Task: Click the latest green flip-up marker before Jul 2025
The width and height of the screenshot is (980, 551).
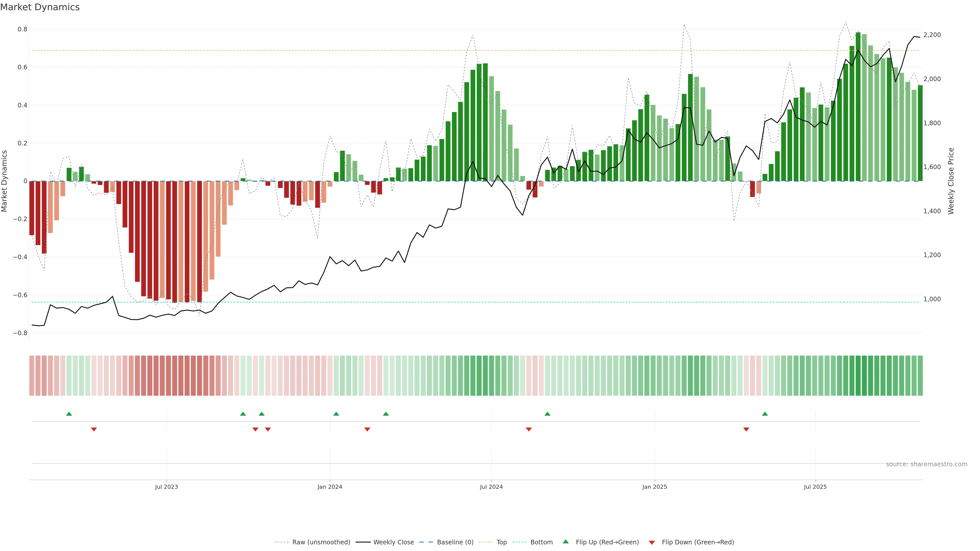Action: (x=765, y=414)
